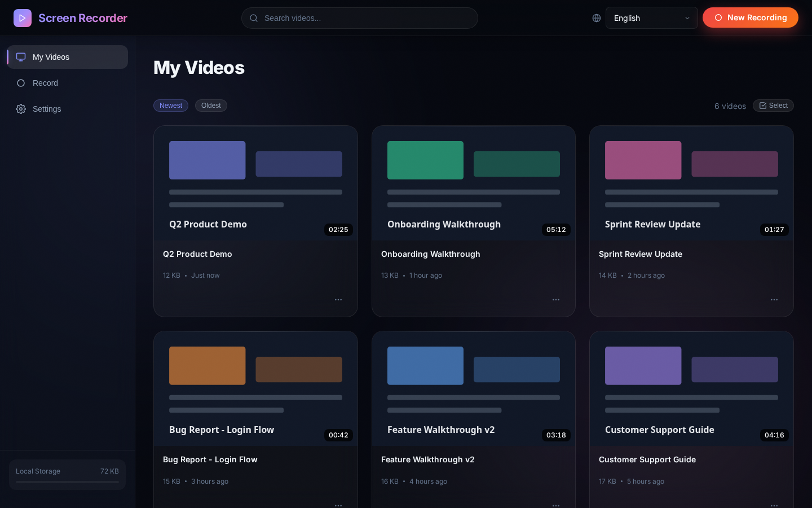Click the Record circle icon in sidebar
The image size is (812, 508).
point(21,83)
